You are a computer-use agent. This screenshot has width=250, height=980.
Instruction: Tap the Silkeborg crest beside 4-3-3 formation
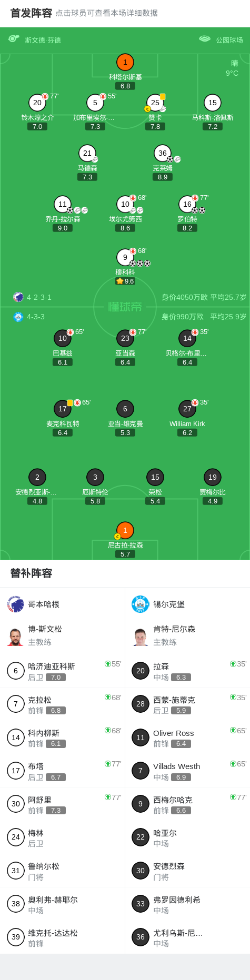pyautogui.click(x=18, y=317)
